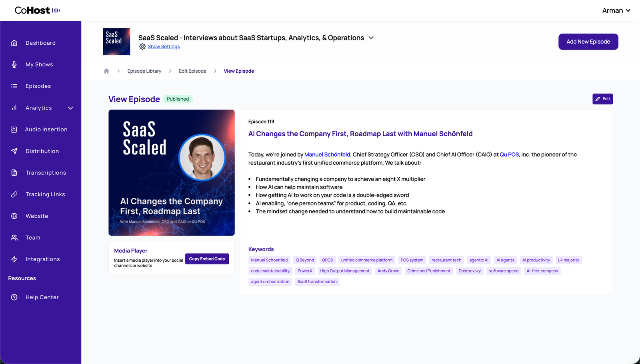Click the 'Dostoevsky' keyword tag
This screenshot has width=640, height=364.
point(470,271)
